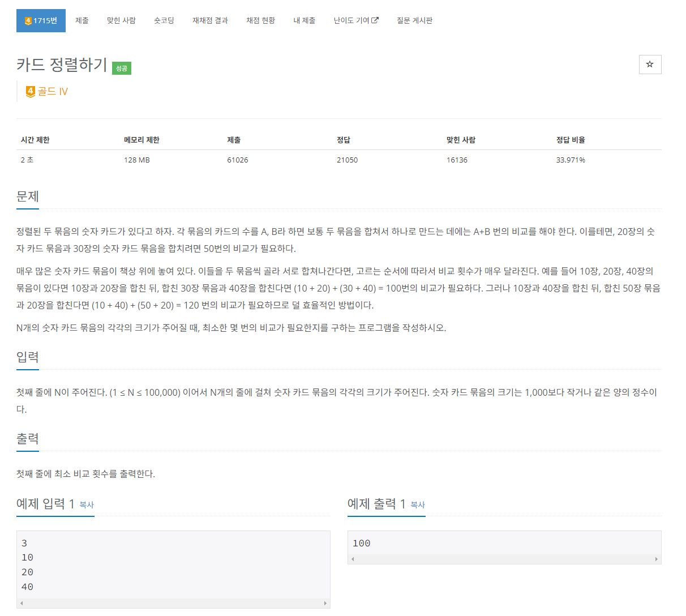
Task: Click the problem title 카드 정렬하기
Action: [x=62, y=65]
